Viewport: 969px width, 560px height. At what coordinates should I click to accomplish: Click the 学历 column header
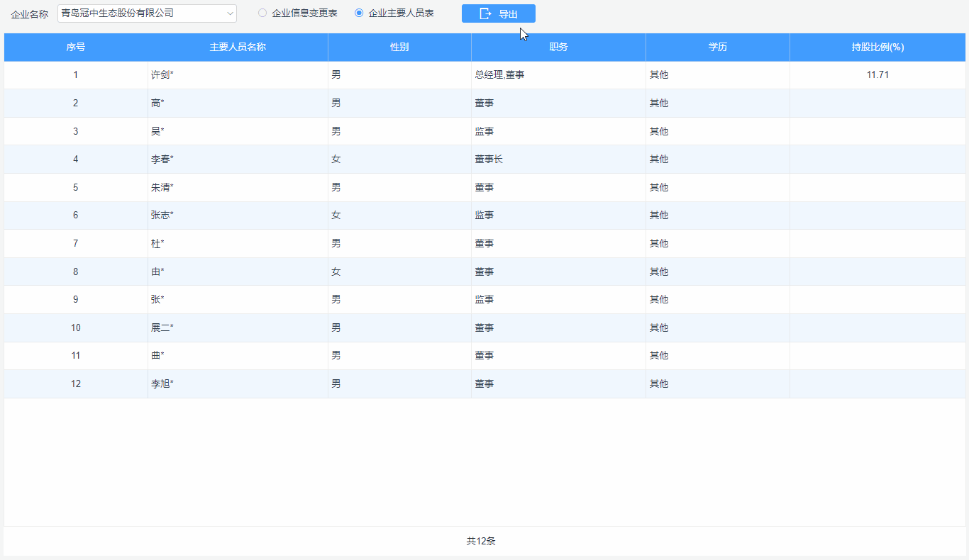tap(717, 47)
